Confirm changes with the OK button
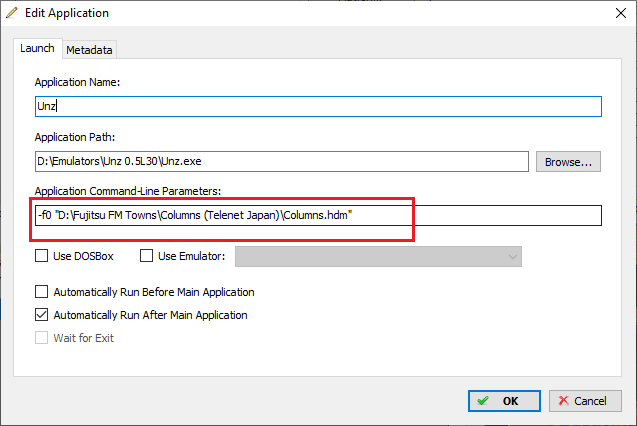Screen dimensions: 637x426 point(504,401)
